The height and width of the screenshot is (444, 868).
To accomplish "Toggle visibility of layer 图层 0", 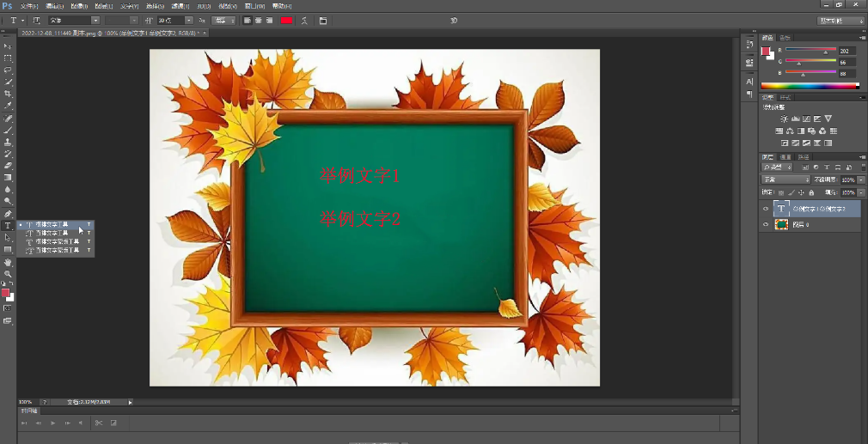I will pyautogui.click(x=766, y=224).
